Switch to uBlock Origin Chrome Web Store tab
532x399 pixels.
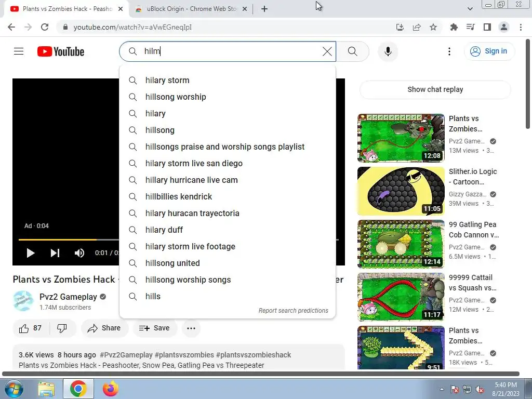click(x=192, y=9)
